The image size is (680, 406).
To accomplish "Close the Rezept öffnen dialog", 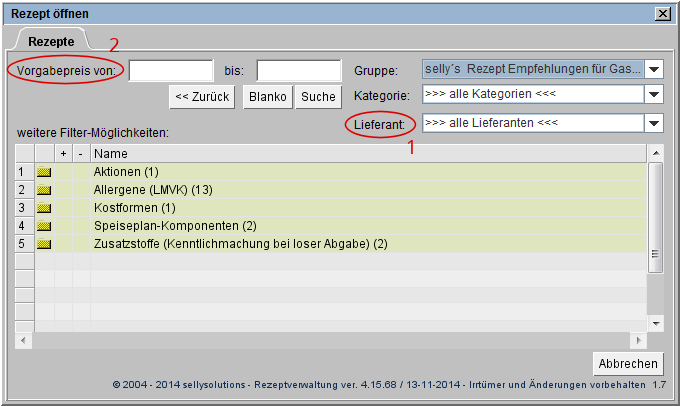I will tap(663, 14).
